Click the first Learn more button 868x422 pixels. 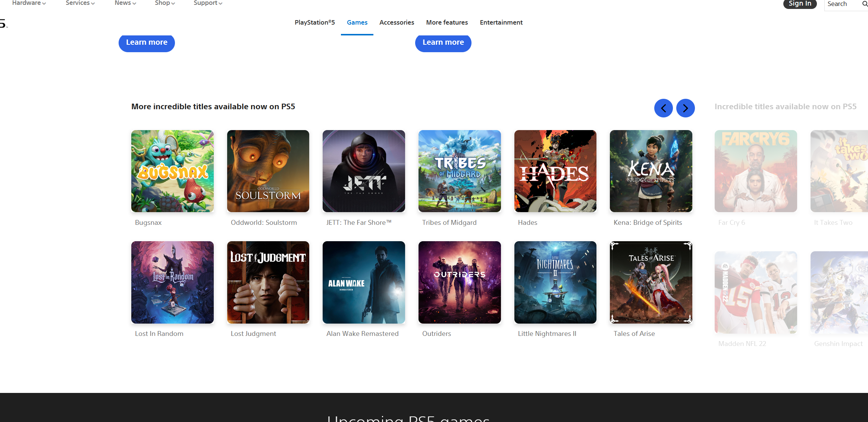[x=147, y=42]
